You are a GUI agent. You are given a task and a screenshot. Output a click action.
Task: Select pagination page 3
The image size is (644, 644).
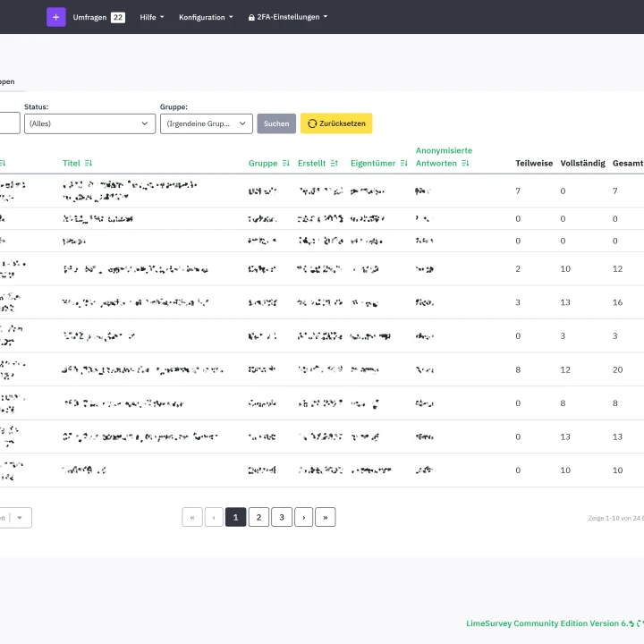pos(282,517)
